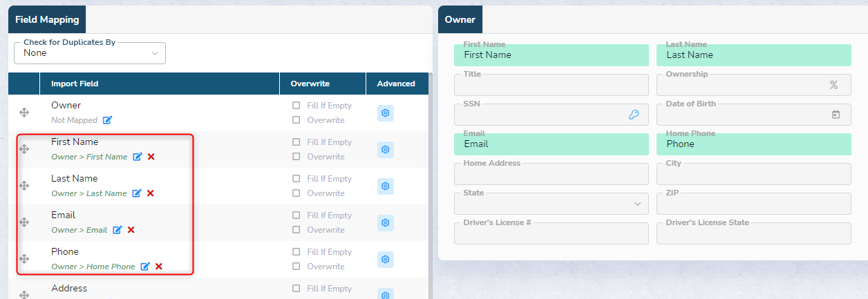The image size is (868, 299).
Task: Remove the Home Phone mapping red X
Action: pyautogui.click(x=158, y=267)
